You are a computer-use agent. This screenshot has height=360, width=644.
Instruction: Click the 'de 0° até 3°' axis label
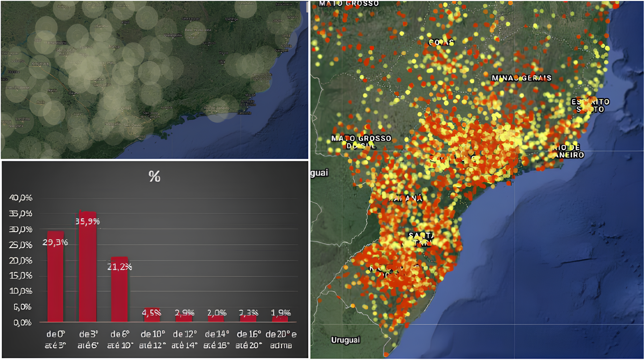(x=56, y=340)
